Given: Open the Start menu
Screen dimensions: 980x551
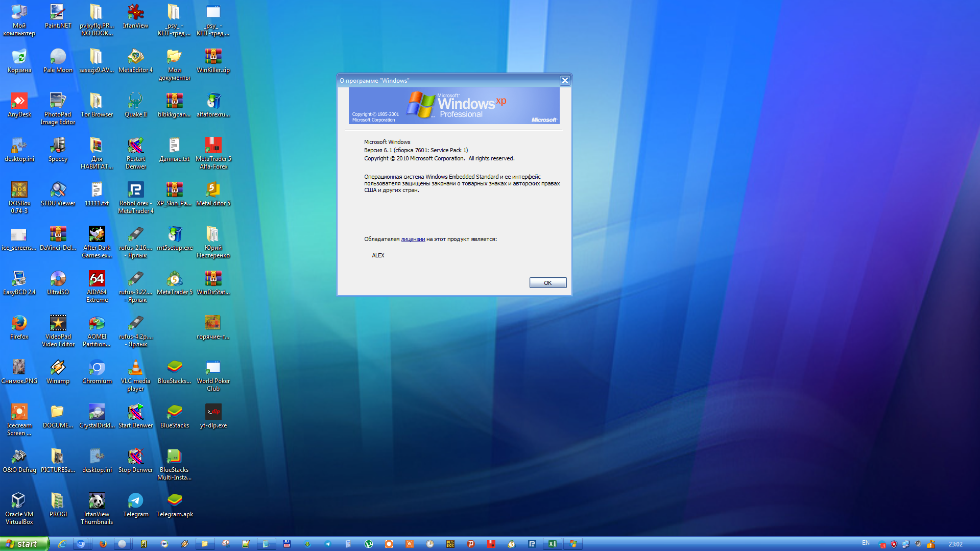Looking at the screenshot, I should 25,544.
